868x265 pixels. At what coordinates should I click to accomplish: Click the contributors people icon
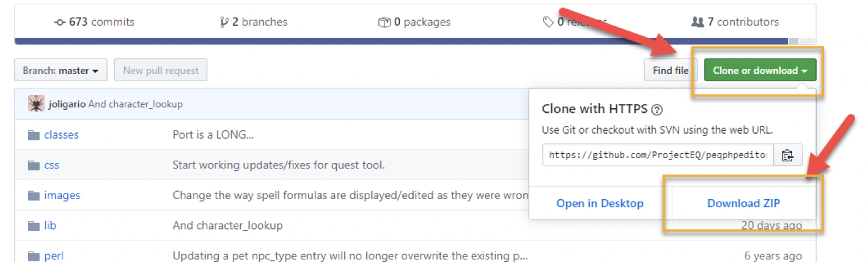(697, 22)
